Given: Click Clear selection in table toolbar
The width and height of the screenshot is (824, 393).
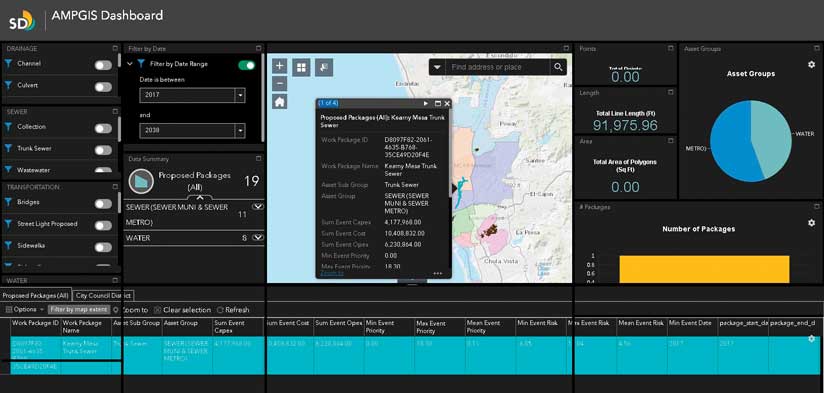Looking at the screenshot, I should (182, 310).
